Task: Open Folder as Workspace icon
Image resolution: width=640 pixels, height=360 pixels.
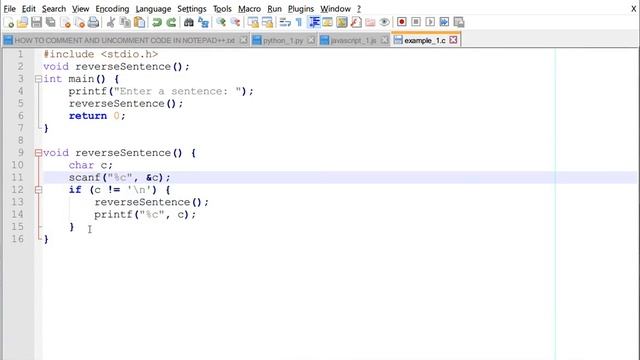Action: (370, 22)
